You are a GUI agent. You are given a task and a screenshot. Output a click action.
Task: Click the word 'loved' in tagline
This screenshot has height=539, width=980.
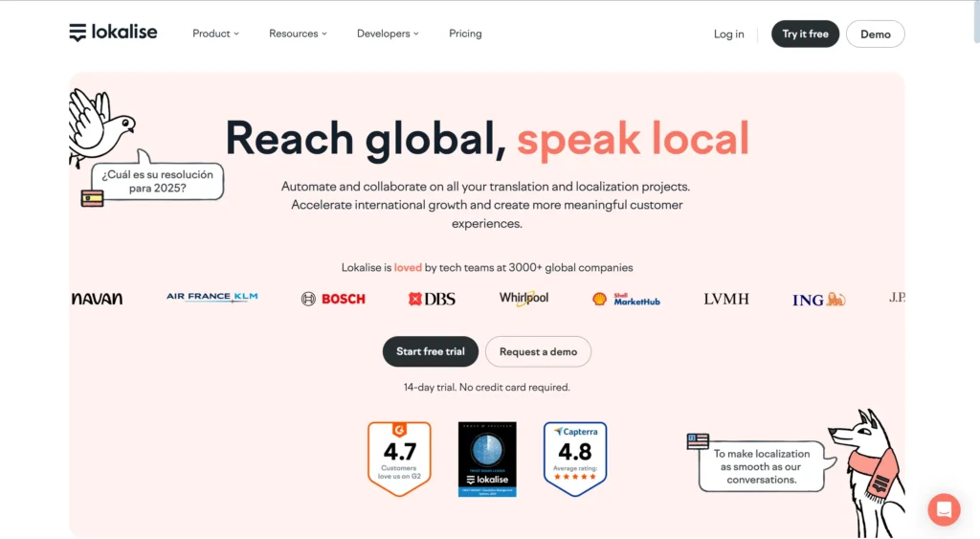click(408, 268)
